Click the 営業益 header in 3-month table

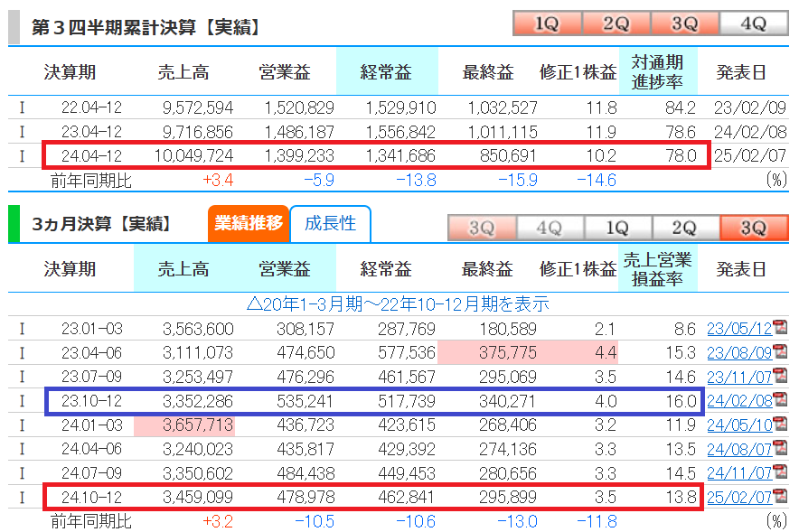coord(285,269)
